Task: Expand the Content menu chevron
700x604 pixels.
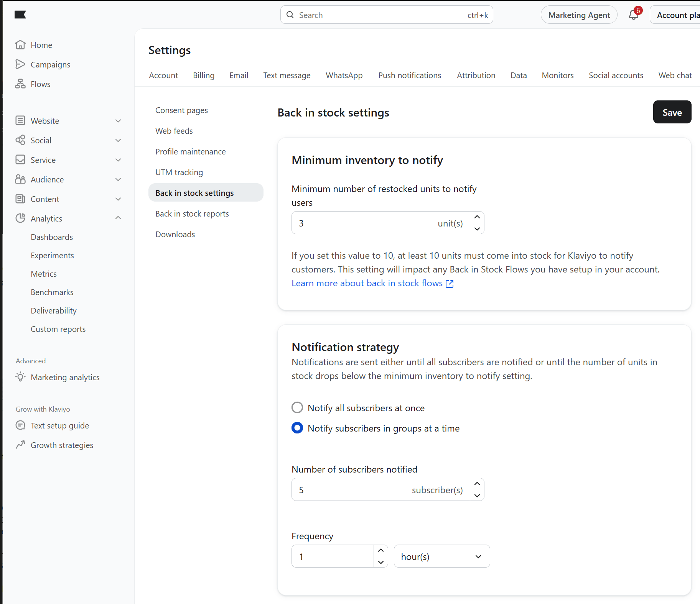Action: pyautogui.click(x=118, y=199)
